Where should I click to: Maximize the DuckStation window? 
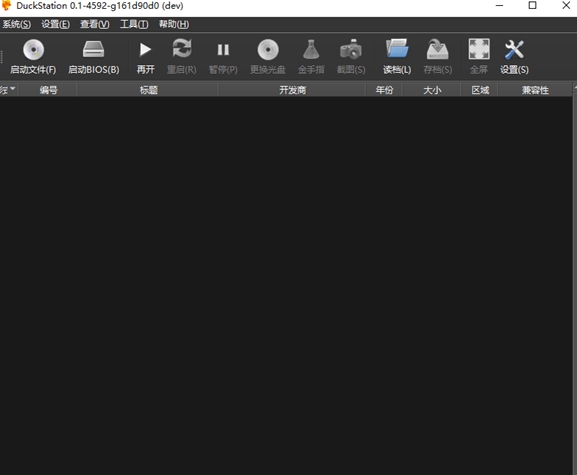coord(532,6)
